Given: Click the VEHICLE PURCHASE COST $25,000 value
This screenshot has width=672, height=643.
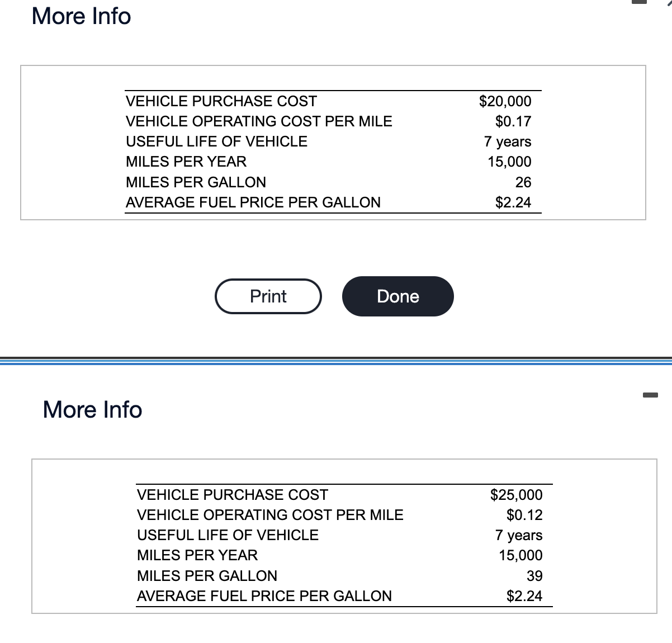Looking at the screenshot, I should 516,495.
